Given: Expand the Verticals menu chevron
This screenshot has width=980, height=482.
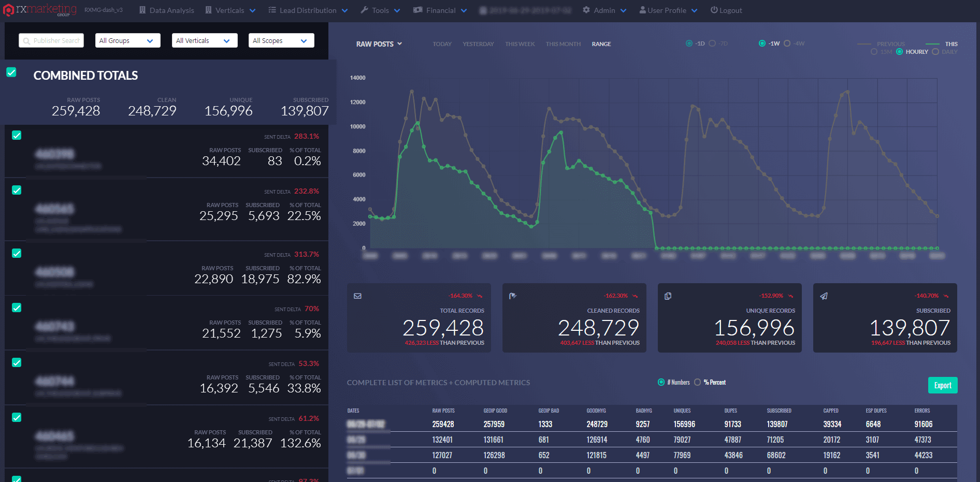Looking at the screenshot, I should [252, 11].
